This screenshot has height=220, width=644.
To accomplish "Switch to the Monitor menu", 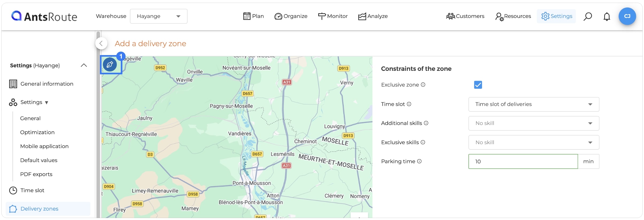I will click(x=333, y=16).
